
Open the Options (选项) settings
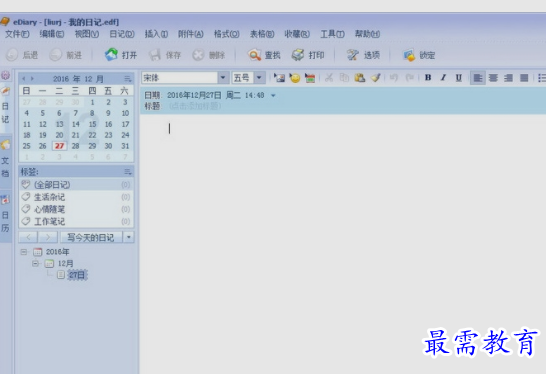point(363,55)
